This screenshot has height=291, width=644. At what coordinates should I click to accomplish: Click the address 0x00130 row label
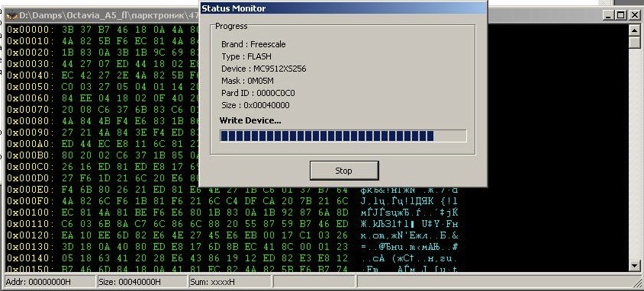pyautogui.click(x=31, y=247)
